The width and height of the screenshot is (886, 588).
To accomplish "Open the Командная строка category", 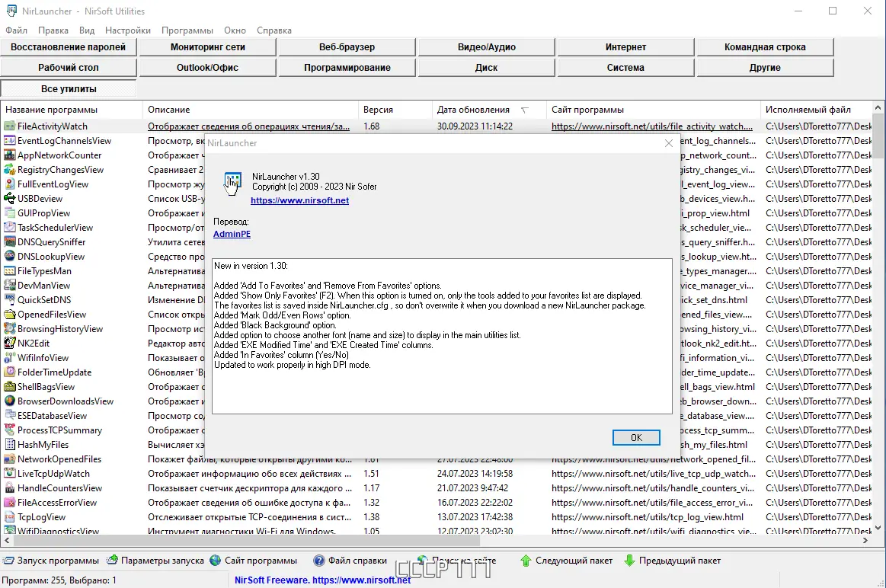I will 765,47.
